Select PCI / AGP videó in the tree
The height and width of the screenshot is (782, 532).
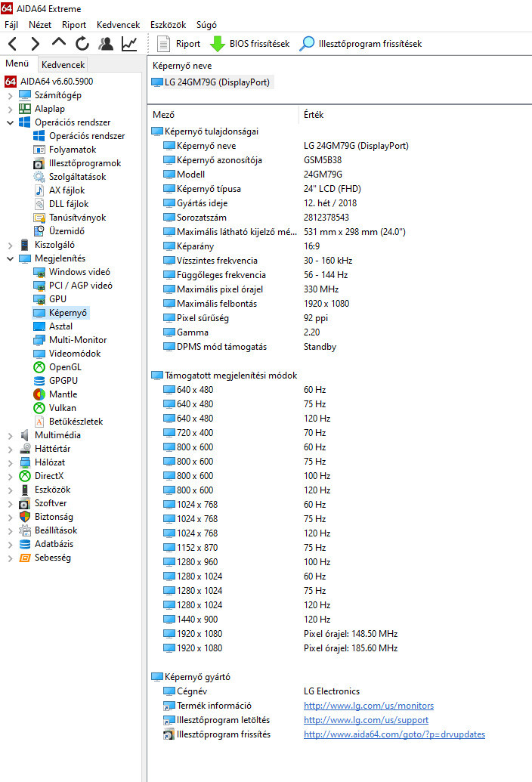point(73,286)
